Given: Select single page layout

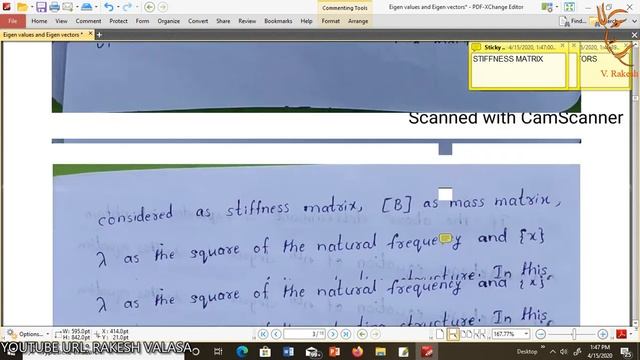Looking at the screenshot, I should tap(440, 334).
